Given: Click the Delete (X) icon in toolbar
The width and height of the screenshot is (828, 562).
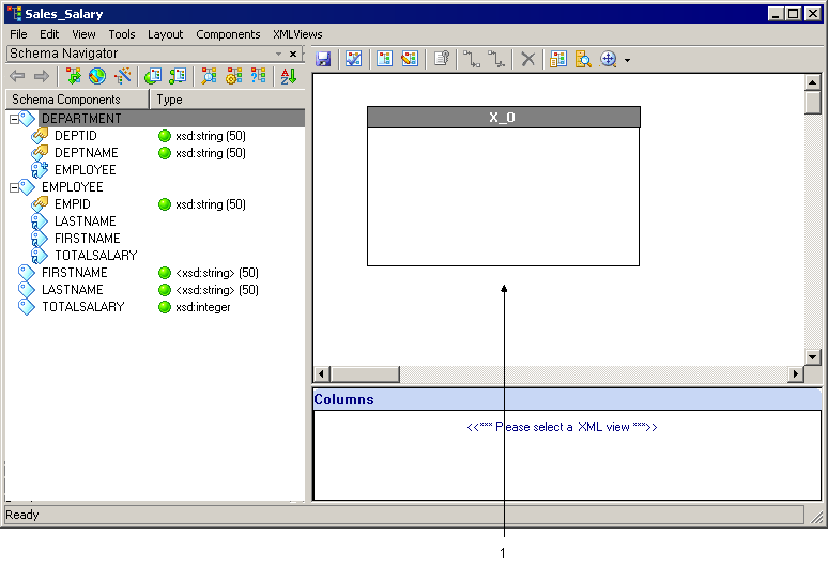Looking at the screenshot, I should pos(527,59).
